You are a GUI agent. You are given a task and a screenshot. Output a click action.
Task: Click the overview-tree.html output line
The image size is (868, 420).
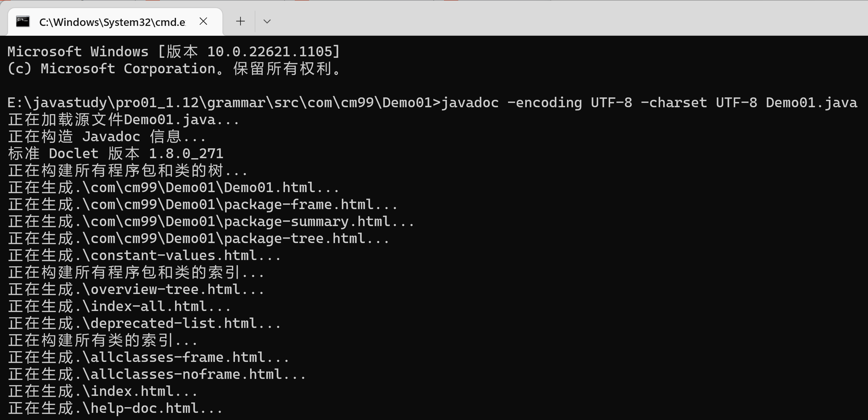coord(136,289)
